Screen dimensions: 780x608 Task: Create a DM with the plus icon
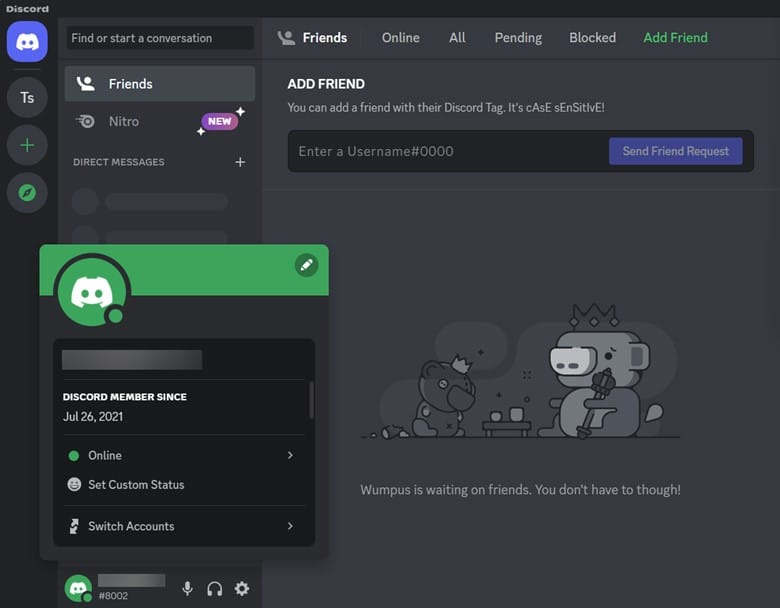[x=240, y=162]
